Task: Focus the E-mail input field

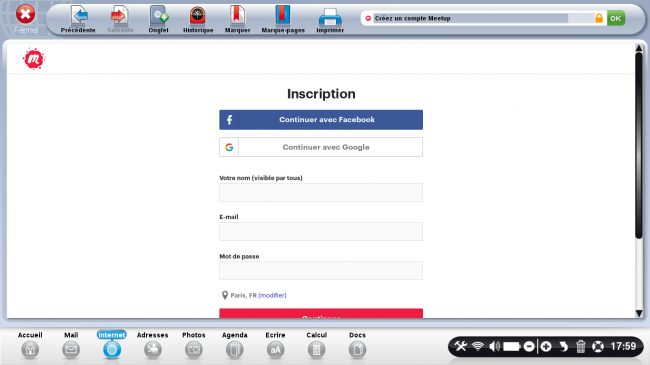Action: (x=321, y=231)
